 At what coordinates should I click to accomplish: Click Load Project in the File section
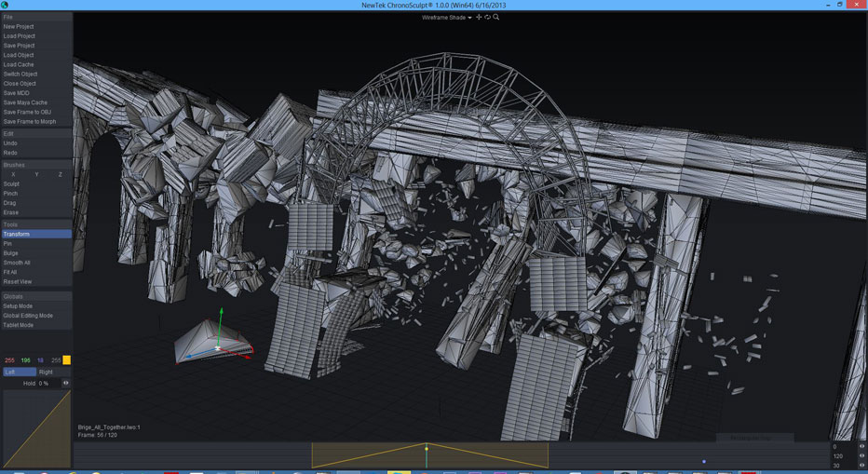point(19,36)
